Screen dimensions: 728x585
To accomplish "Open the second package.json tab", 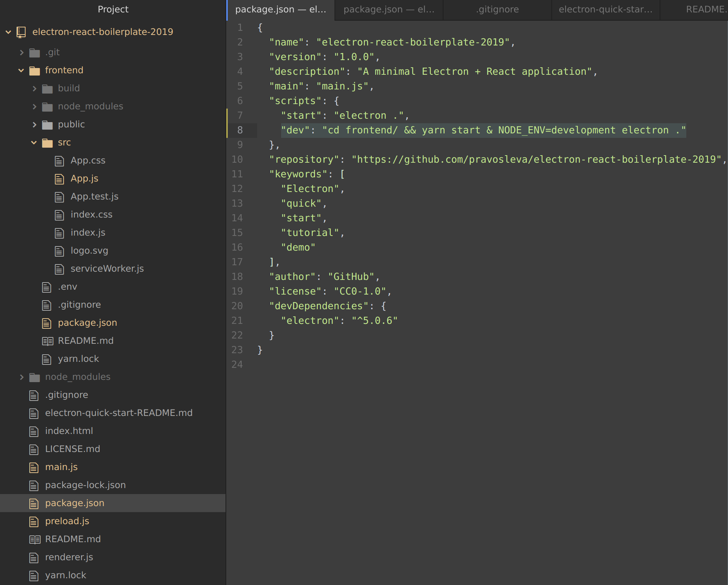I will 389,9.
